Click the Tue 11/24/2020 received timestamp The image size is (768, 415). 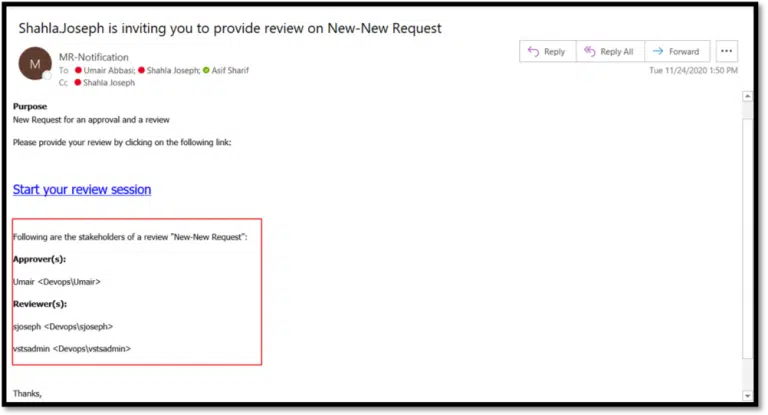(693, 71)
